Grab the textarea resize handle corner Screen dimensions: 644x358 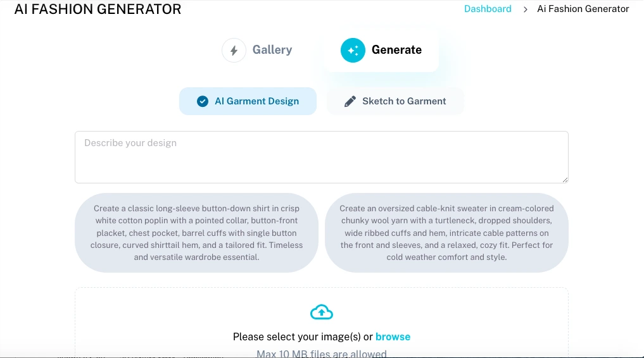point(565,180)
